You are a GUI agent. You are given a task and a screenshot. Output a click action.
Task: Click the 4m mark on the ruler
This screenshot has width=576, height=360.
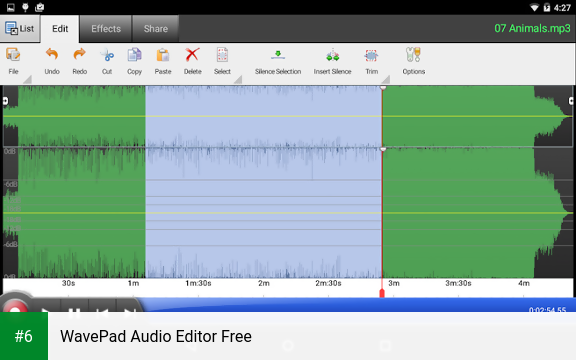(x=524, y=283)
